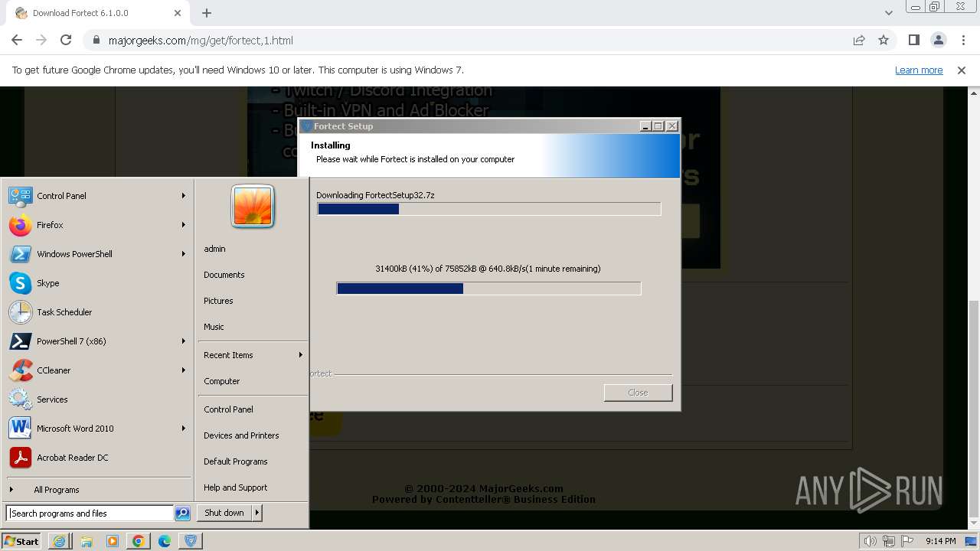Click Chrome forward navigation arrow
The height and width of the screenshot is (551, 980).
[x=41, y=41]
